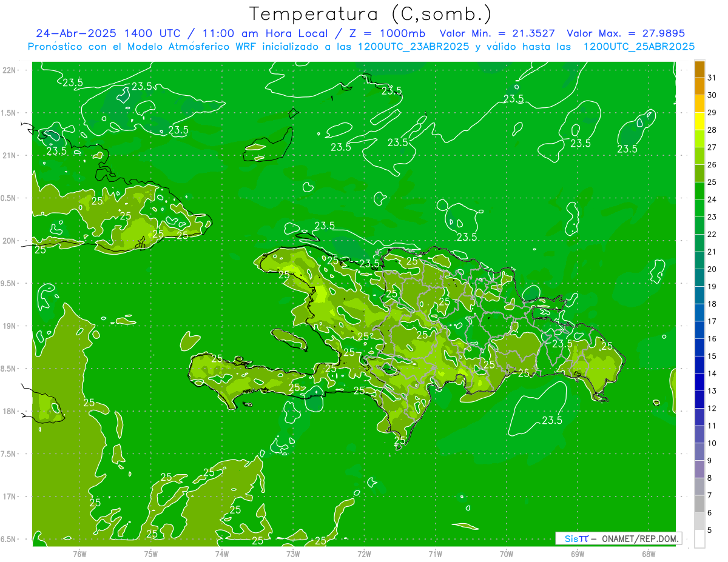Viewport: 728px width, 562px height.
Task: Click the legend swatch between 25 and 26
Action: point(699,173)
